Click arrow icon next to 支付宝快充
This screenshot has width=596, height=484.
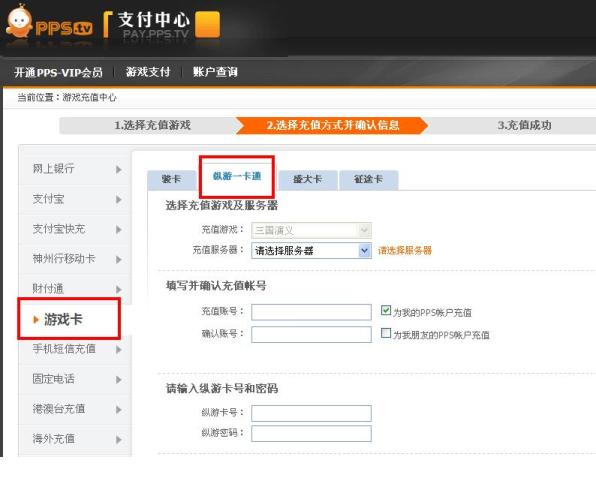tap(119, 230)
